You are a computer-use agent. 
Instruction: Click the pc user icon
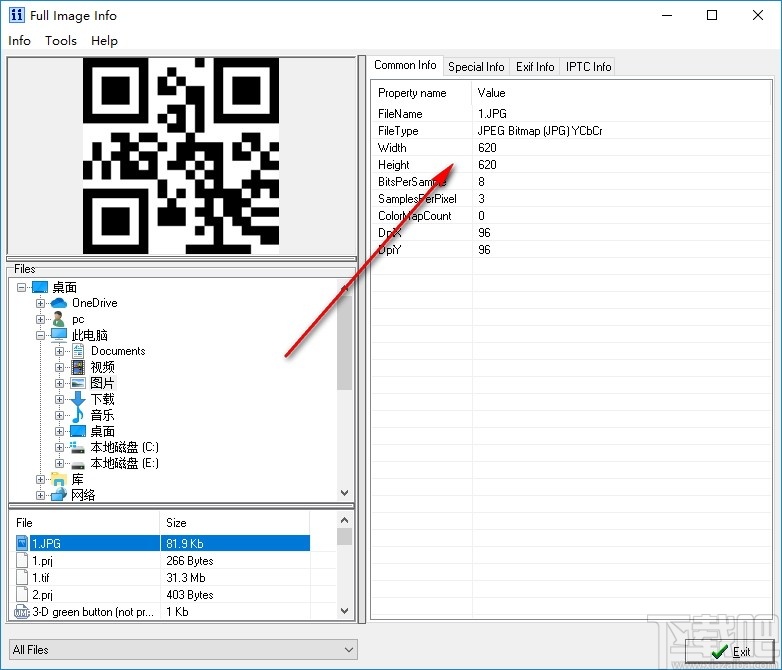click(59, 319)
